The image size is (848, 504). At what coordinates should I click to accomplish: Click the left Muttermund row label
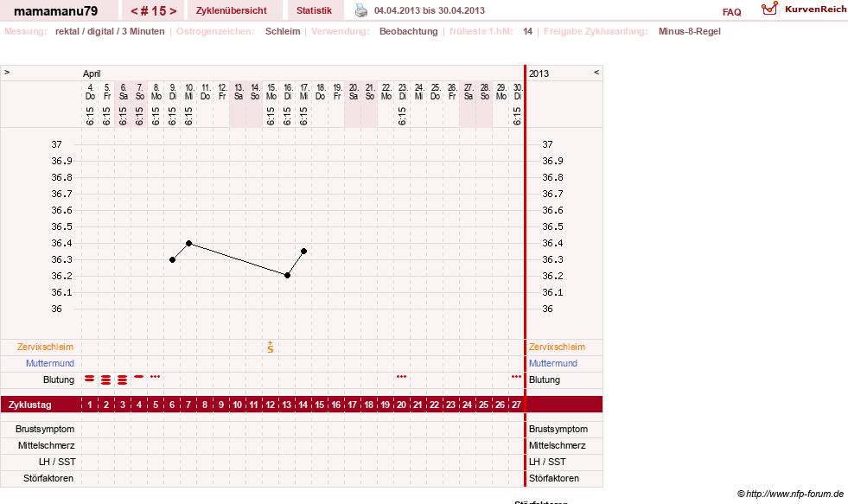(50, 363)
